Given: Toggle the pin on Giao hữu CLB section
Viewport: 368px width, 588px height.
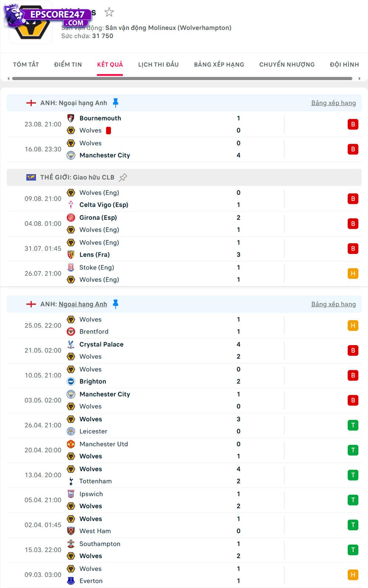Looking at the screenshot, I should click(x=123, y=177).
